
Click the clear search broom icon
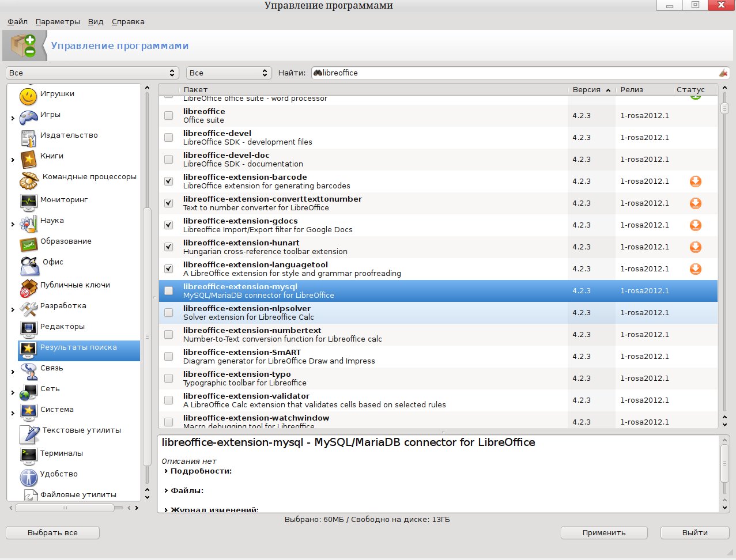tap(723, 73)
